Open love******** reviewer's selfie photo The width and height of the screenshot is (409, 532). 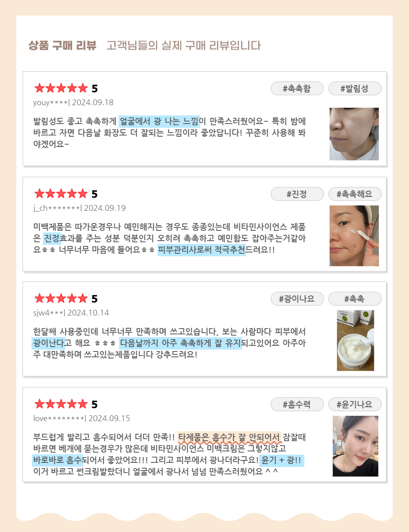pos(355,446)
